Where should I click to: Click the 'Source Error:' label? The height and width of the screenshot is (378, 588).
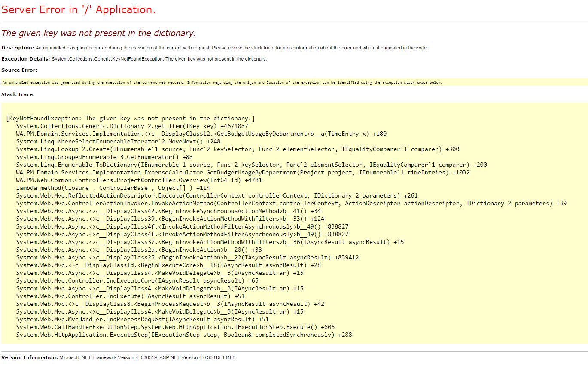(x=19, y=70)
